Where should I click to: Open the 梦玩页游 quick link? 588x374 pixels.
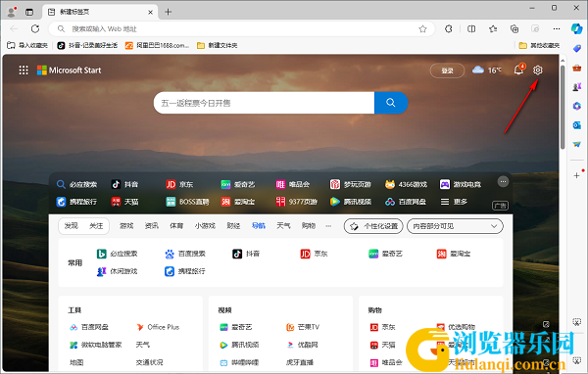351,184
